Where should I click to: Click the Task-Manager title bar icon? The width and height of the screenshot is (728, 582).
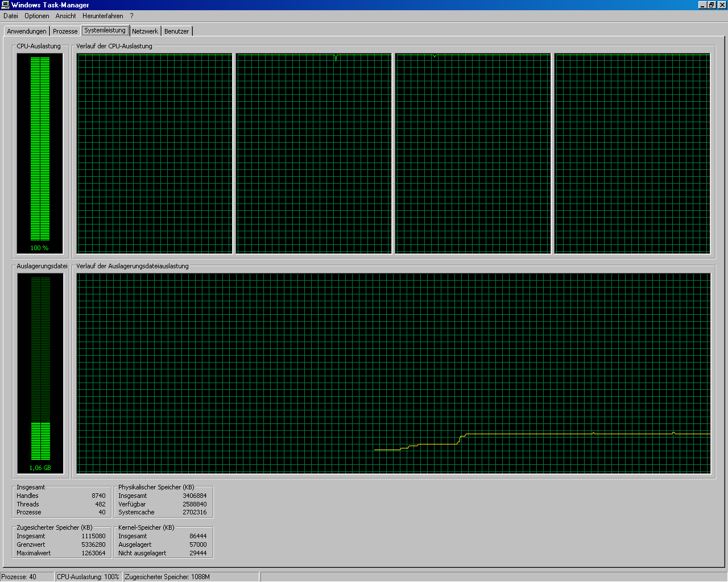click(x=5, y=5)
